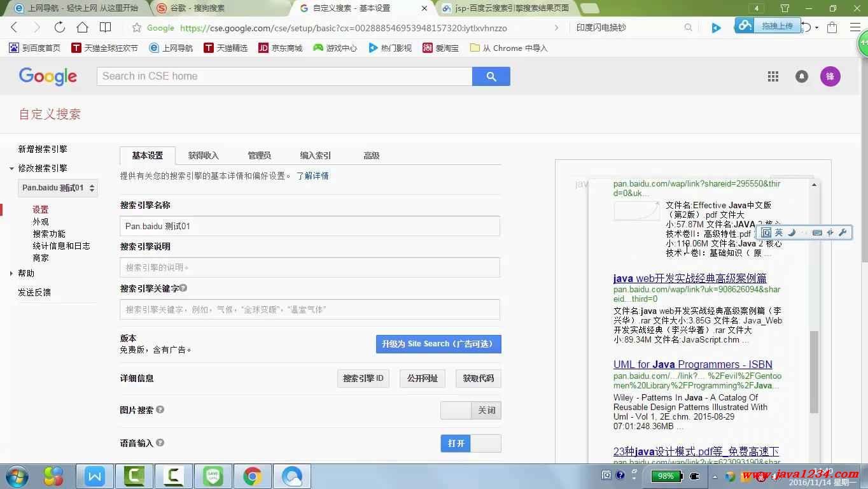Toggle 图片搜索 switch showing 关闭
The width and height of the screenshot is (868, 489).
(x=471, y=411)
